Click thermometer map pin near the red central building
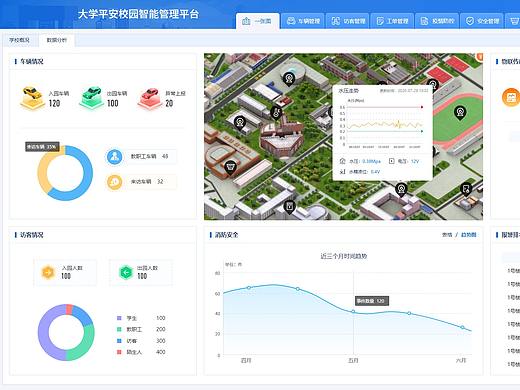Image resolution: width=520 pixels, height=390 pixels. (x=276, y=112)
